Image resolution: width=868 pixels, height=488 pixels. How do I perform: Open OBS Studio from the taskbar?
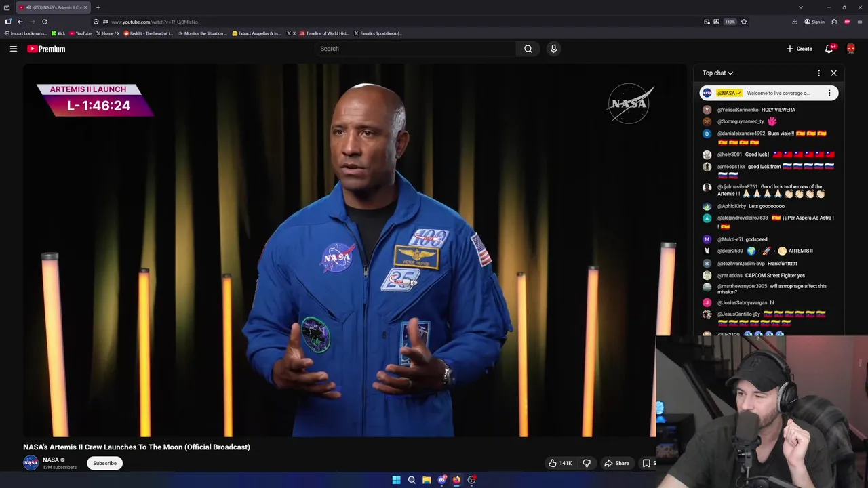[471, 480]
